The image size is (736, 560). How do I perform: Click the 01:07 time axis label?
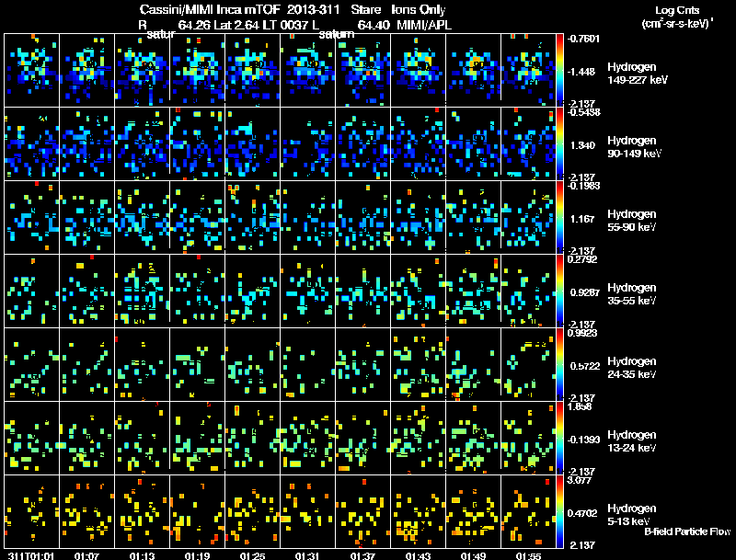coord(86,555)
